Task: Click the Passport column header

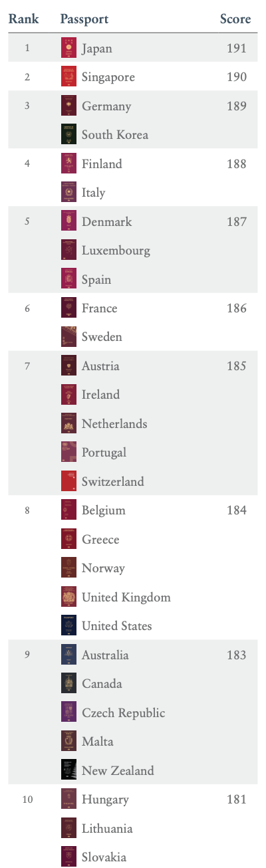Action: pos(84,19)
